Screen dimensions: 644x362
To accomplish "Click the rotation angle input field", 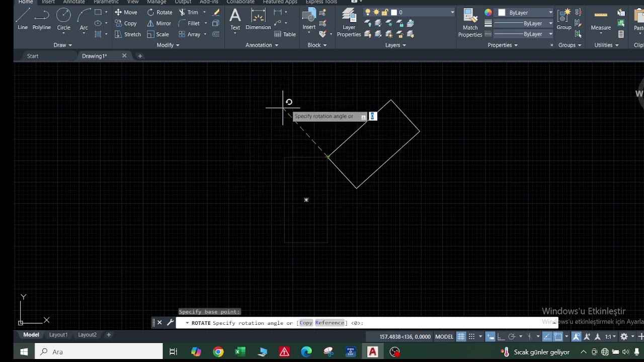I will 372,116.
